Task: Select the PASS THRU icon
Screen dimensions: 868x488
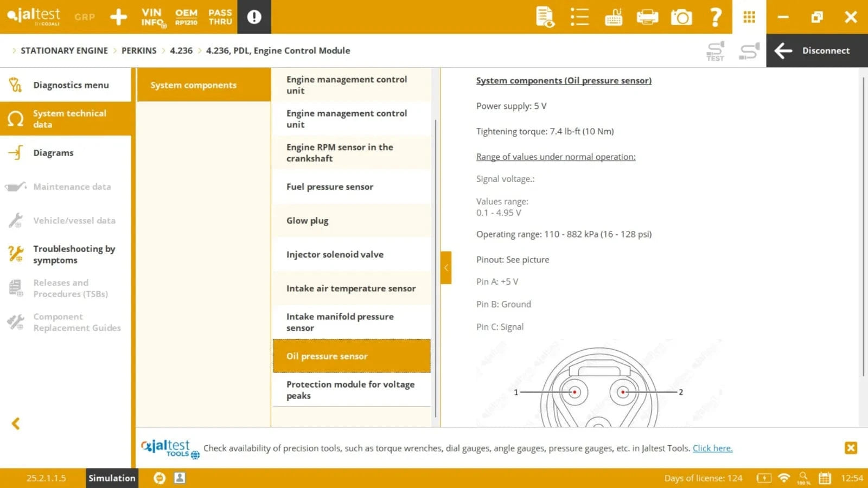Action: pyautogui.click(x=220, y=17)
